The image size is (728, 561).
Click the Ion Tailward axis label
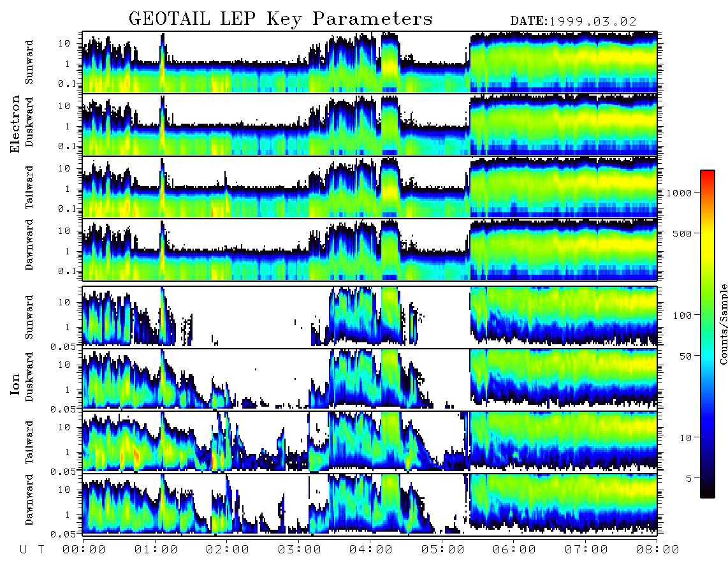pos(29,442)
